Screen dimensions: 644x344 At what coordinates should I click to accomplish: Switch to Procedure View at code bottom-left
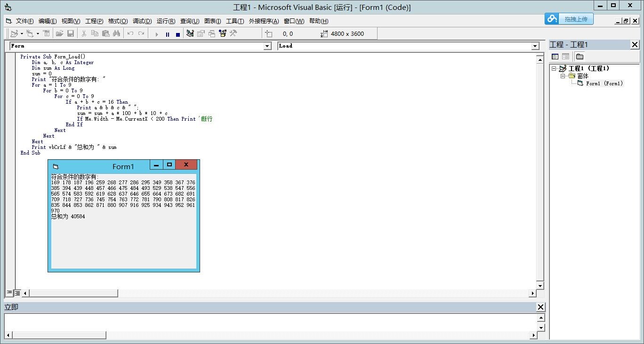click(9, 293)
